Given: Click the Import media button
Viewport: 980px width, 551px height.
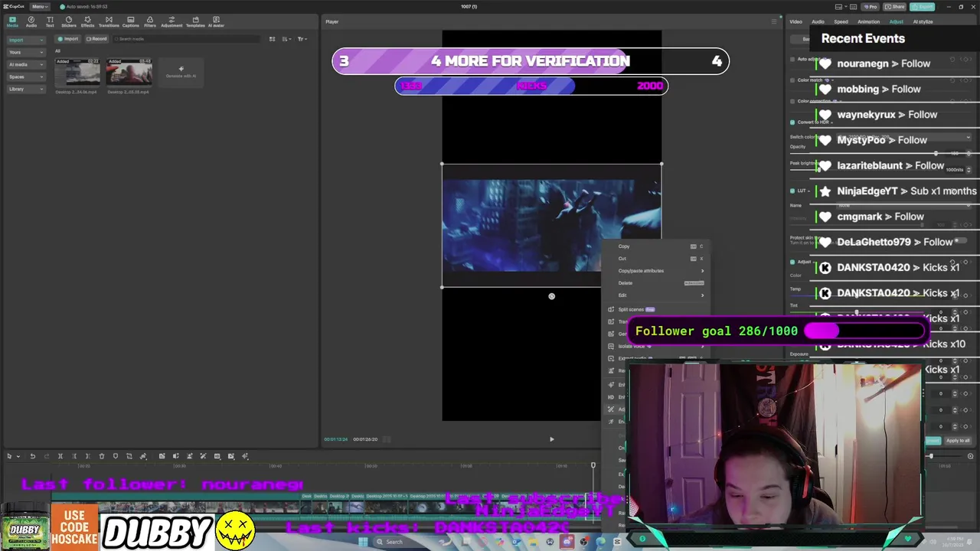Looking at the screenshot, I should click(x=69, y=39).
